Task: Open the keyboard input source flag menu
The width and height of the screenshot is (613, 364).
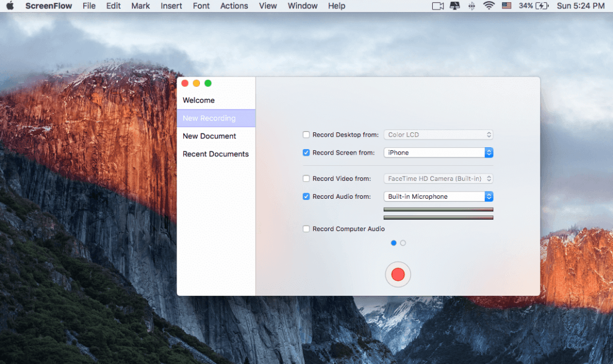Action: pos(506,6)
